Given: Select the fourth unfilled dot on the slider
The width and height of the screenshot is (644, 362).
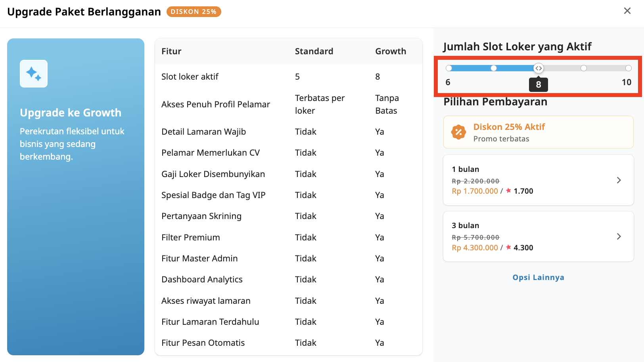Looking at the screenshot, I should pyautogui.click(x=583, y=68).
